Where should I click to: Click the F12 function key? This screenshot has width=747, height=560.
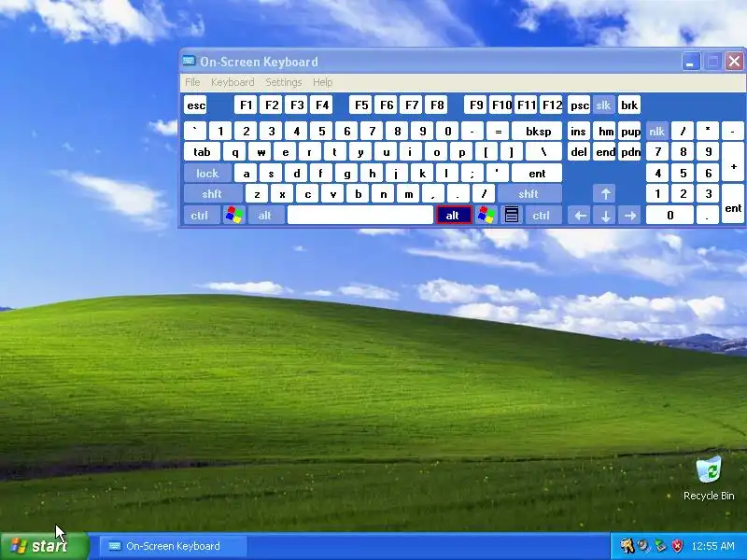click(552, 105)
